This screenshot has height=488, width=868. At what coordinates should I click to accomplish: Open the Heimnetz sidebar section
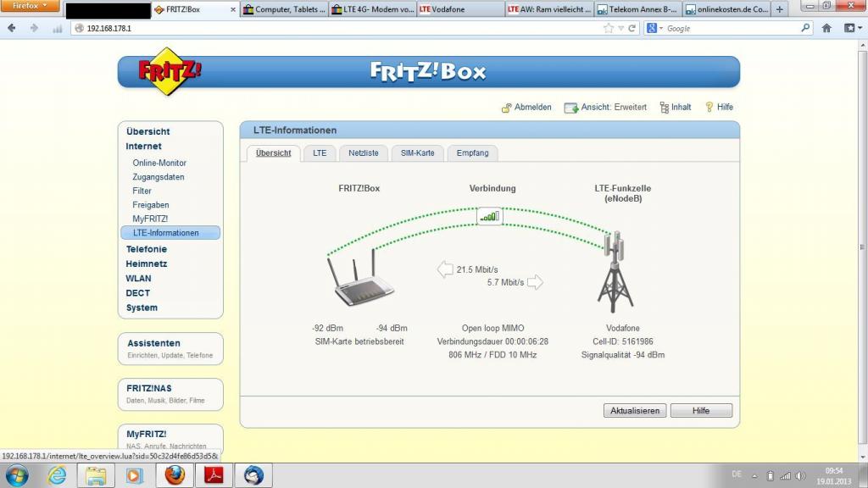click(146, 264)
